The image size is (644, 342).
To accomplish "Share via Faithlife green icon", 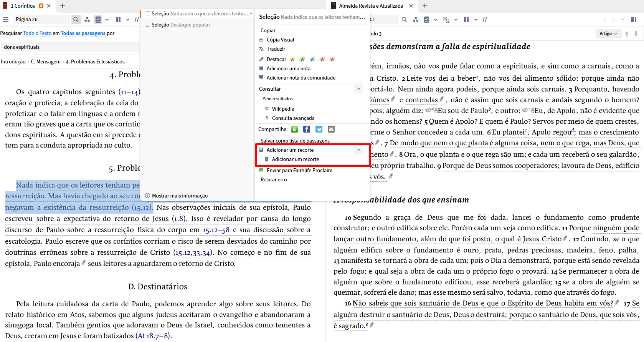I will pyautogui.click(x=294, y=129).
